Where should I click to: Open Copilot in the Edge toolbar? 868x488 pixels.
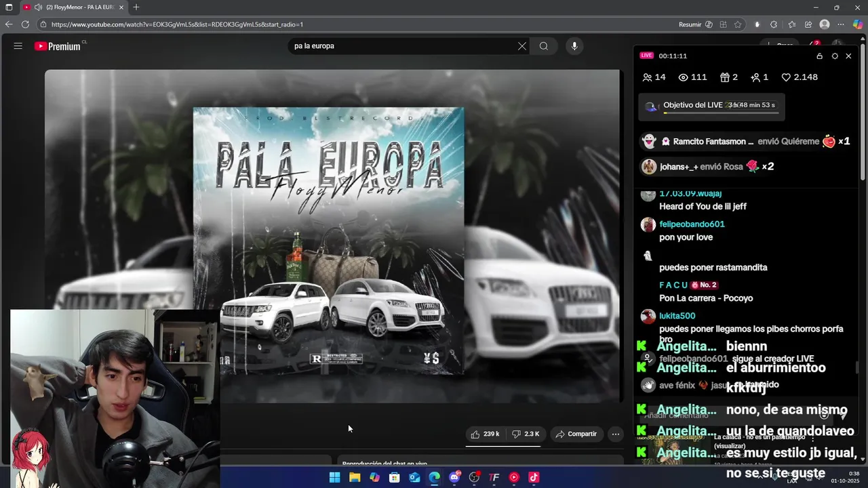[x=858, y=24]
